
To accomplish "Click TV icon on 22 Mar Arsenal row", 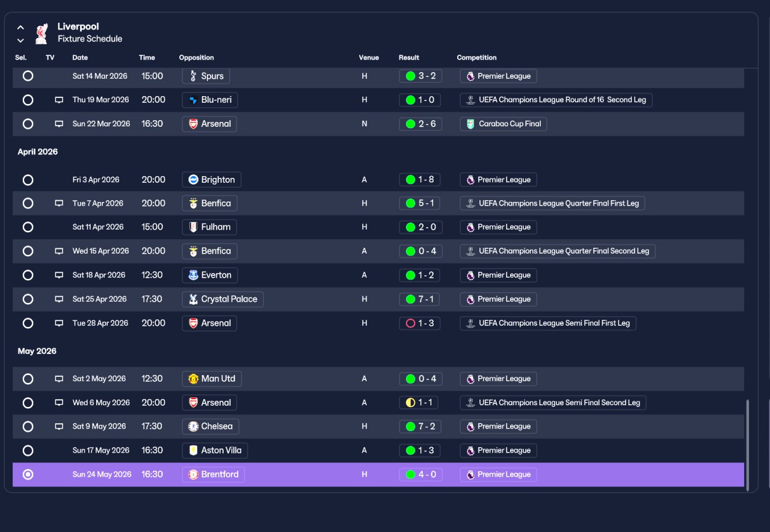I will tap(59, 124).
